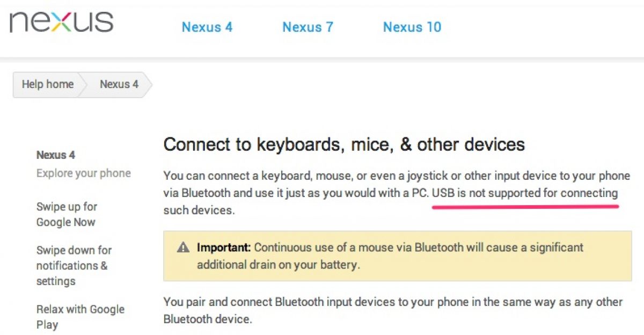
Task: Open Swipe down for notifications & settings
Action: (74, 265)
